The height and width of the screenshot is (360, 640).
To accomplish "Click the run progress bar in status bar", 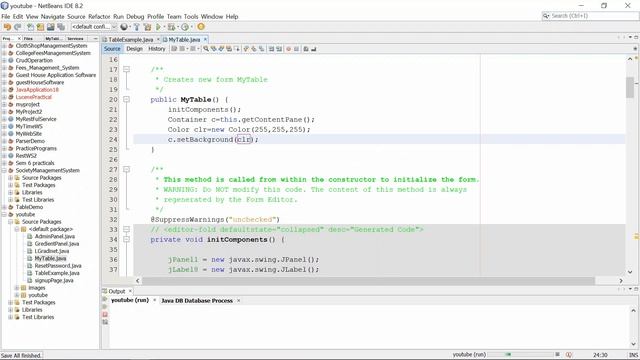I will point(520,354).
